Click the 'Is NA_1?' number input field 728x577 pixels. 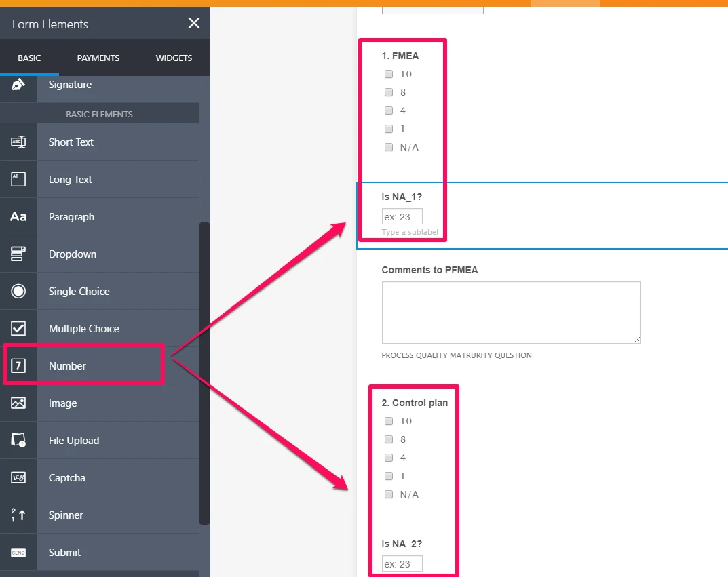[402, 216]
